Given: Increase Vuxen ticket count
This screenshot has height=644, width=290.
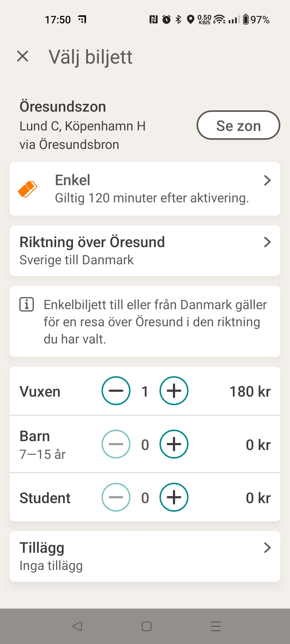Looking at the screenshot, I should pos(174,391).
